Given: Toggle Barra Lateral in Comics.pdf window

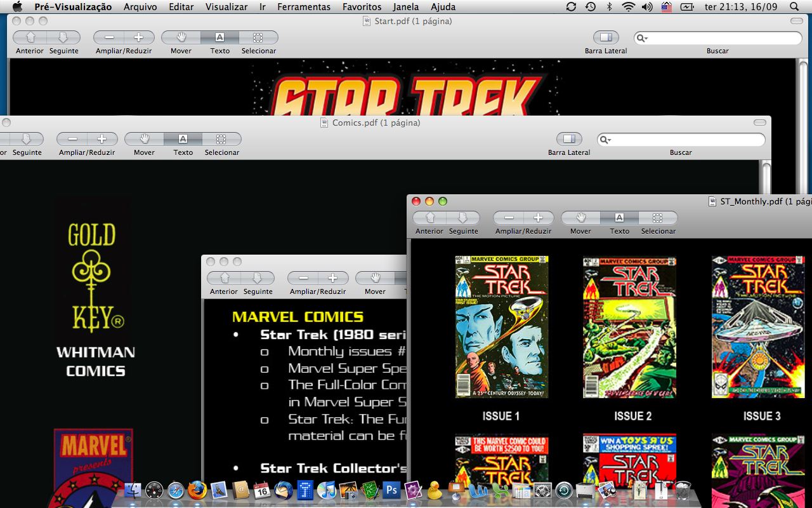Looking at the screenshot, I should [x=569, y=139].
